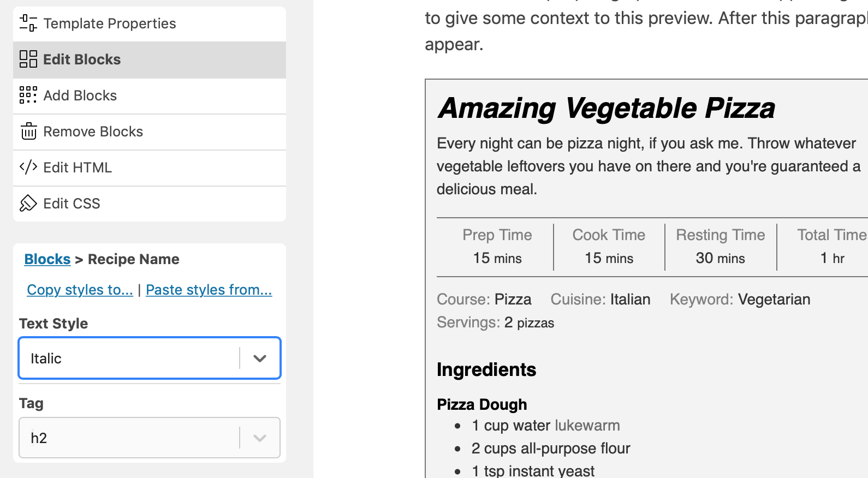Click the Remove Blocks trash icon
This screenshot has height=478, width=868.
point(28,132)
